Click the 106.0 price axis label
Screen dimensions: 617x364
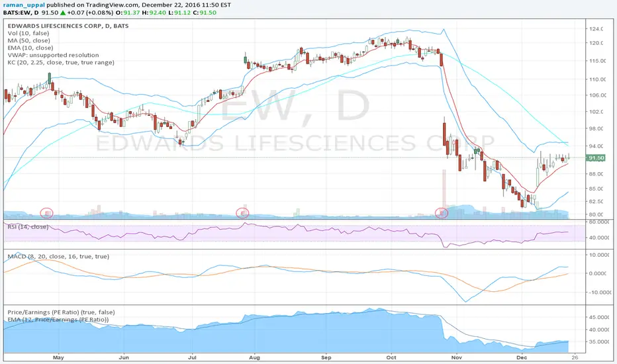tap(597, 95)
